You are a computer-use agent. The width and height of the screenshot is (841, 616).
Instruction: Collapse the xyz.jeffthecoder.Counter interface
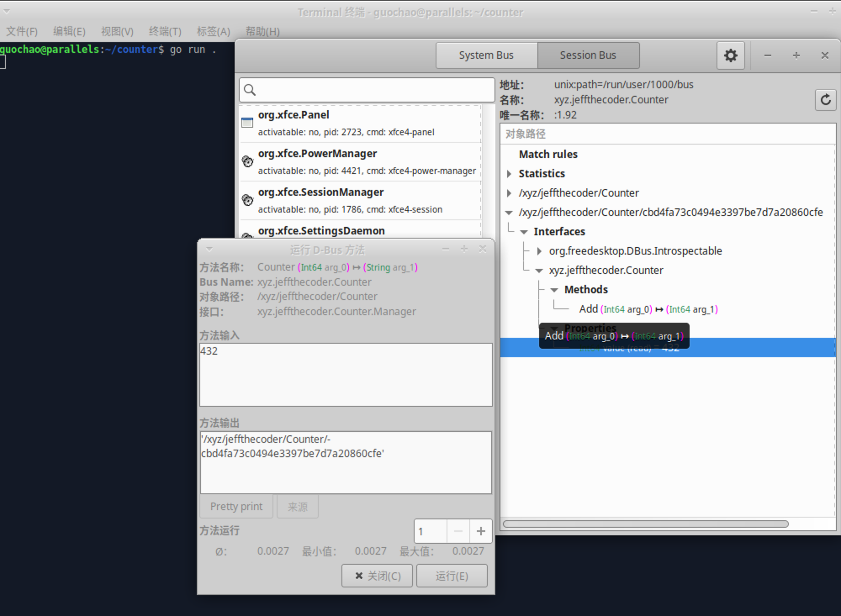pyautogui.click(x=539, y=271)
